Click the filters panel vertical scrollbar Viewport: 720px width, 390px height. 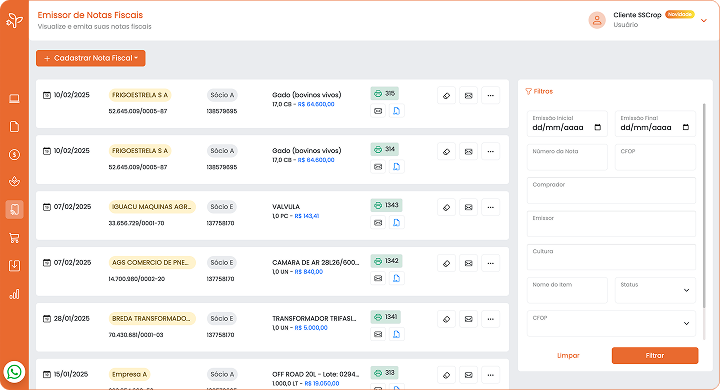[704, 206]
